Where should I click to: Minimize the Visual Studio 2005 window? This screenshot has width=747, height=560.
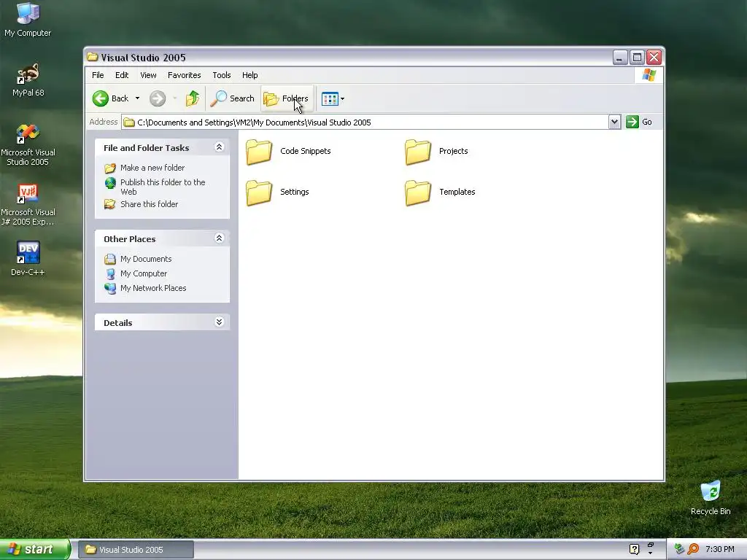pyautogui.click(x=619, y=58)
